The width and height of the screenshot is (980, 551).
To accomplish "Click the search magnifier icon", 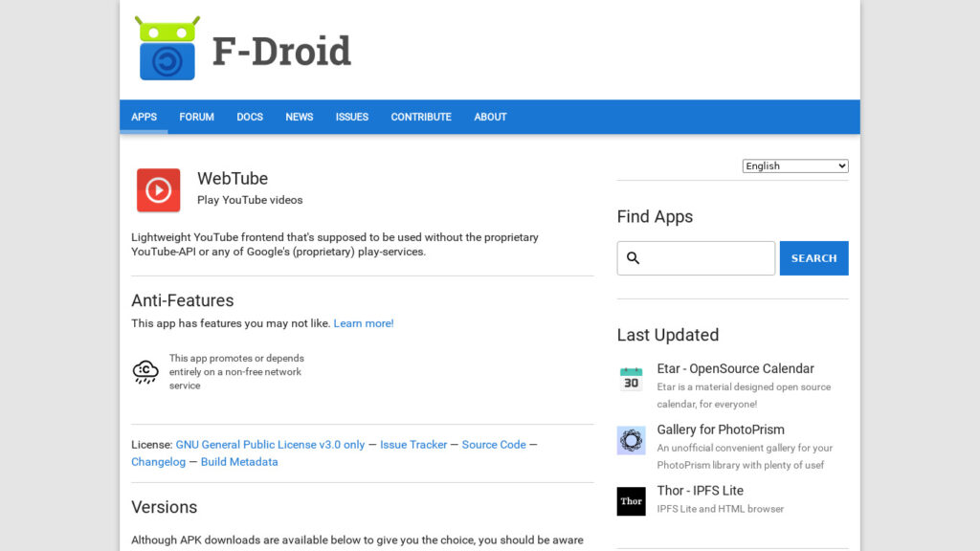I will [x=634, y=258].
